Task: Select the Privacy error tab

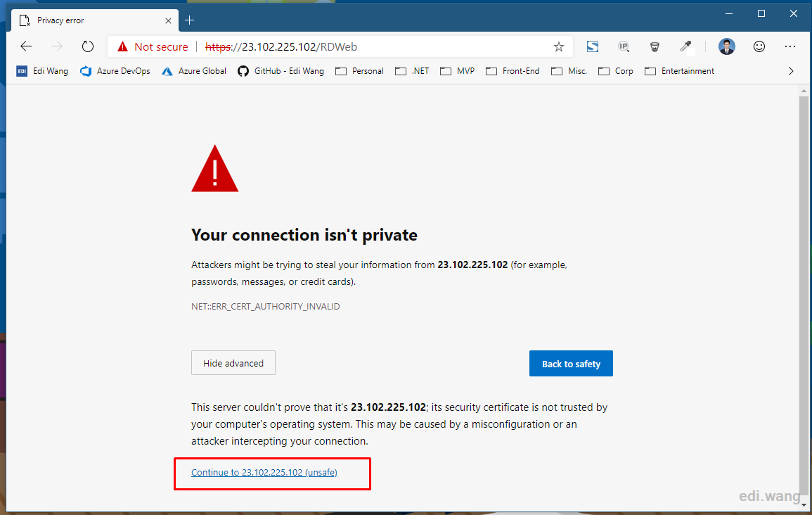Action: click(95, 20)
